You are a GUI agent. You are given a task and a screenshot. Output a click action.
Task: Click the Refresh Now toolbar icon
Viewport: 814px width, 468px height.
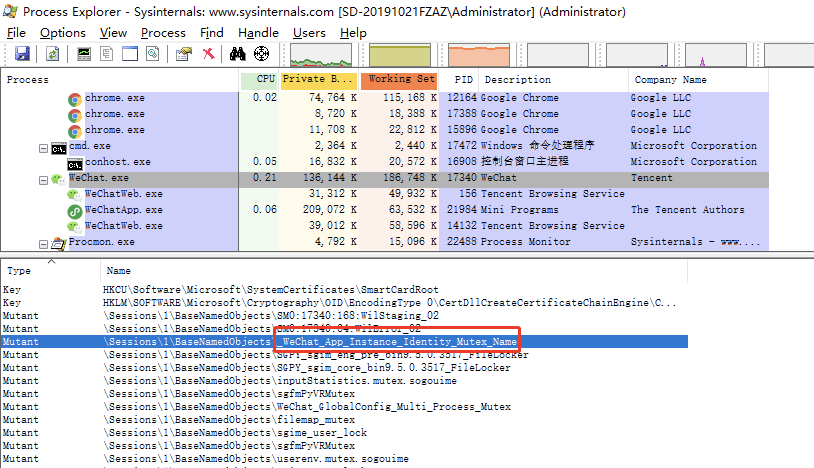click(51, 54)
